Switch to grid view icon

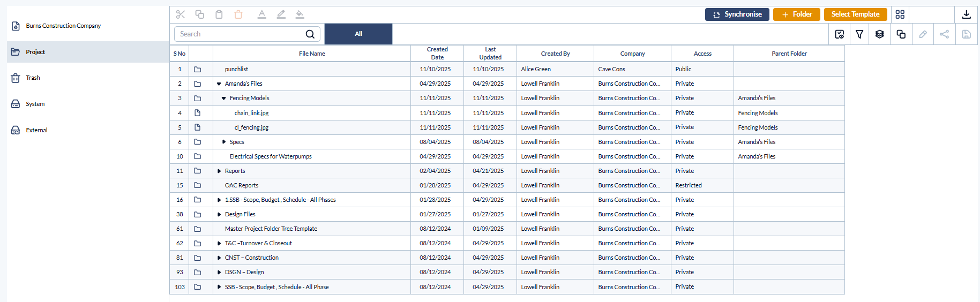click(900, 14)
